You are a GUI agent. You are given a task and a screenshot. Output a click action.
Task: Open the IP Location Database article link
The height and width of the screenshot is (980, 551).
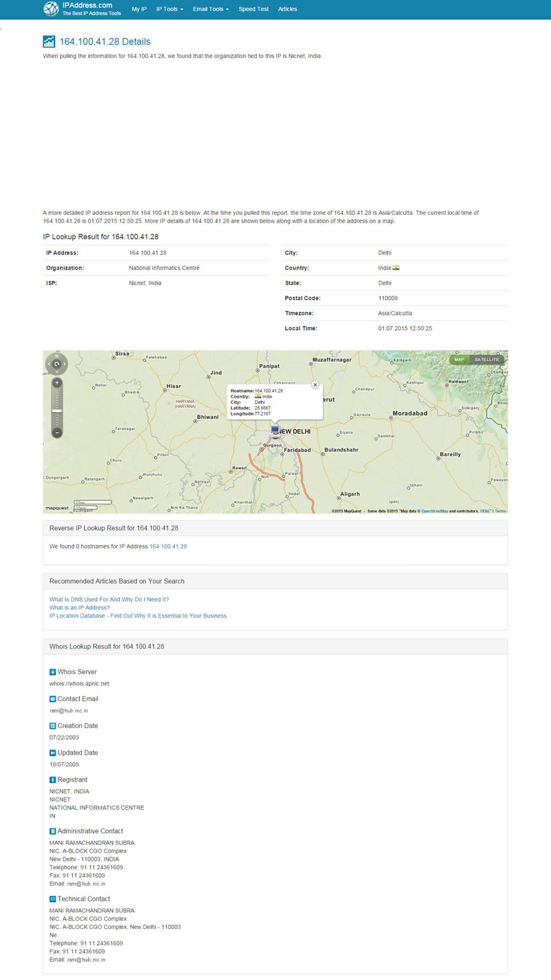(x=138, y=616)
